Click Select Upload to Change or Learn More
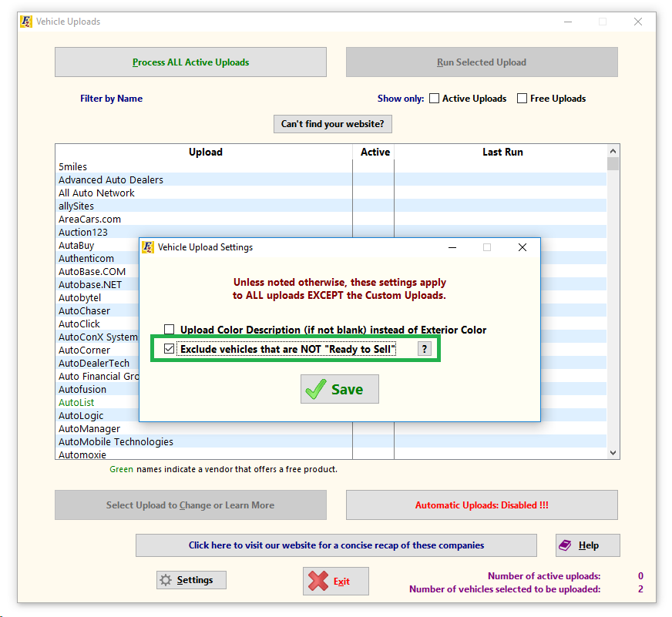Viewport: 672px width, 617px height. (x=190, y=505)
